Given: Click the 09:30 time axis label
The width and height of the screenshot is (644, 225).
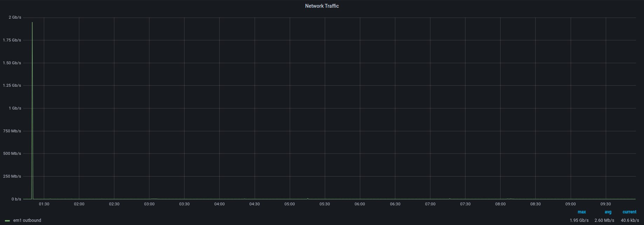Looking at the screenshot, I should (605, 204).
